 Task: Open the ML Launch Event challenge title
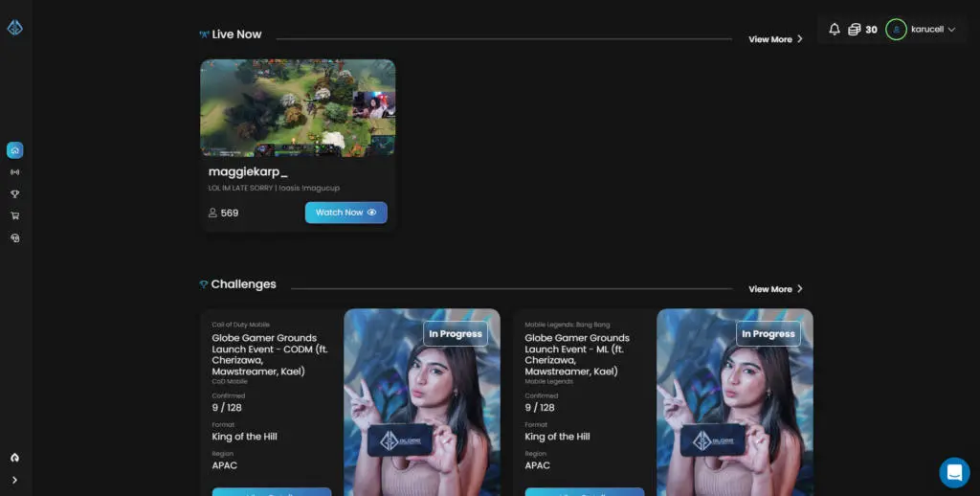click(577, 354)
